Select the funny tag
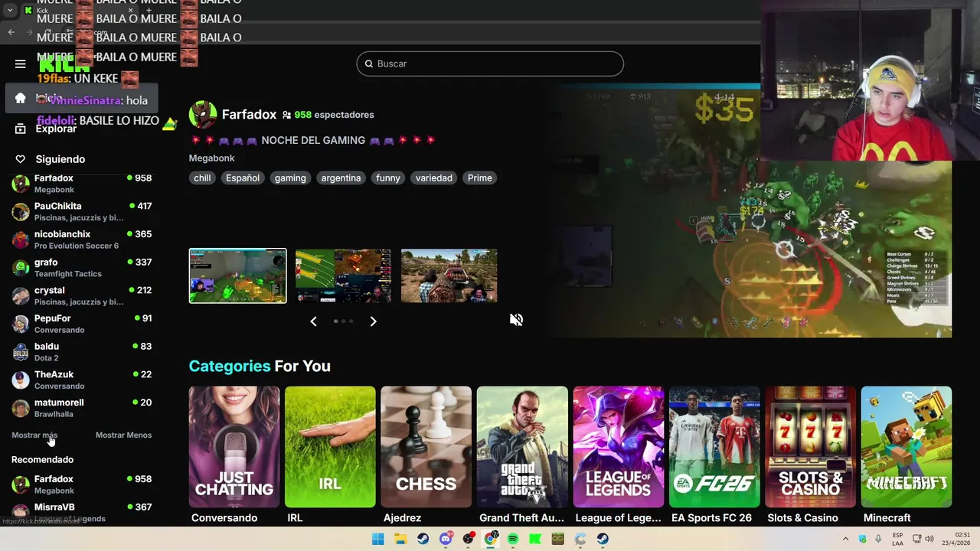The height and width of the screenshot is (551, 980). click(x=388, y=178)
